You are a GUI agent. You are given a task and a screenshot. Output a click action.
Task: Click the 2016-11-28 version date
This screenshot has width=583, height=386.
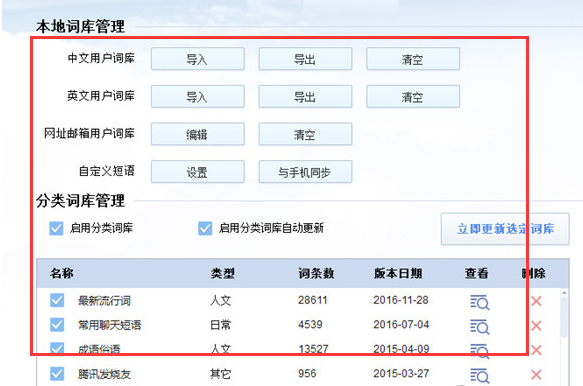pos(401,300)
